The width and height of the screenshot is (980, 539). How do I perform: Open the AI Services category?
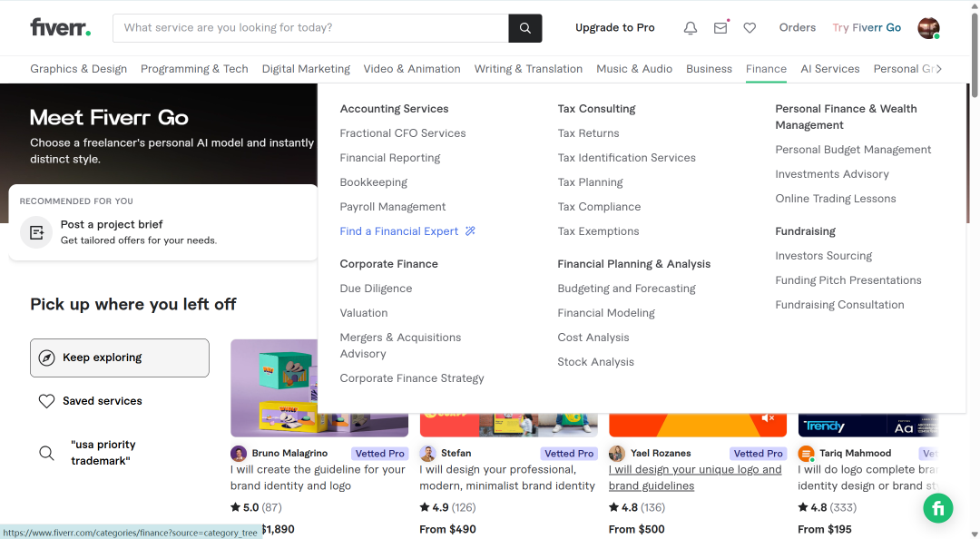[x=830, y=69]
